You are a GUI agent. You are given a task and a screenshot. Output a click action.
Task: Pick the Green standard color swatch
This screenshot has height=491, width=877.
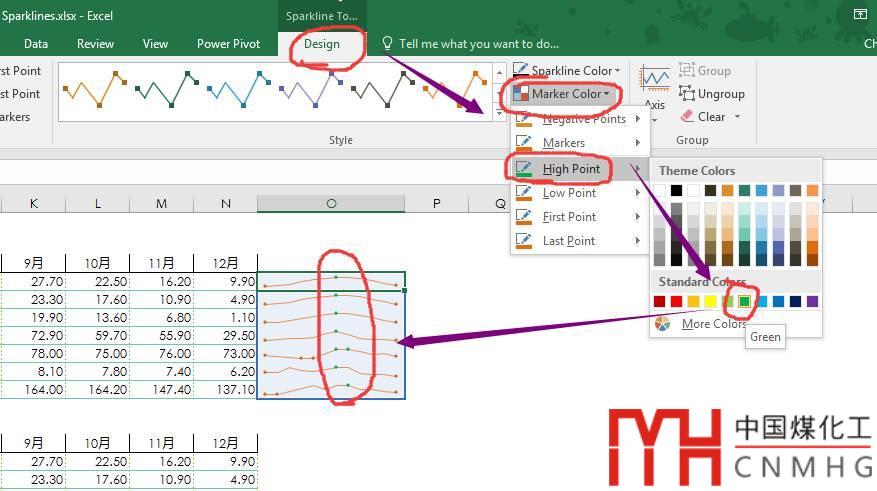tap(744, 302)
